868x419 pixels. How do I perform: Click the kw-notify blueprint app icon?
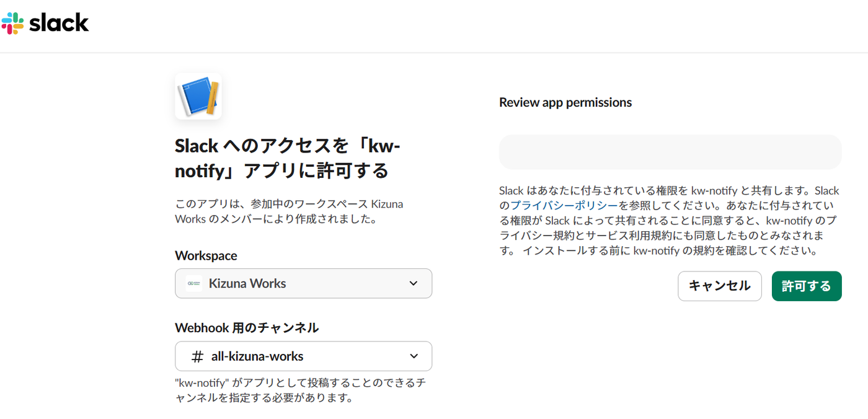(198, 96)
